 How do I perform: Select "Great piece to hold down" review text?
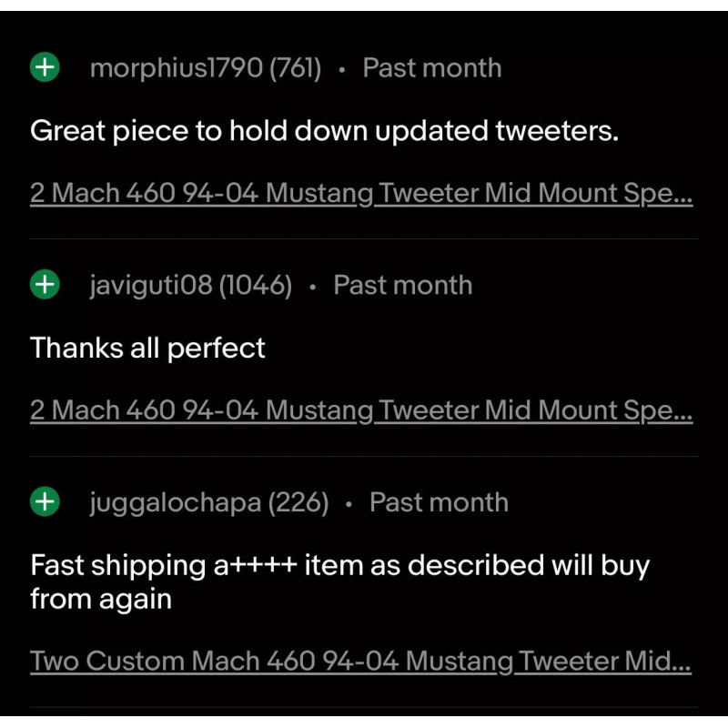pos(324,131)
